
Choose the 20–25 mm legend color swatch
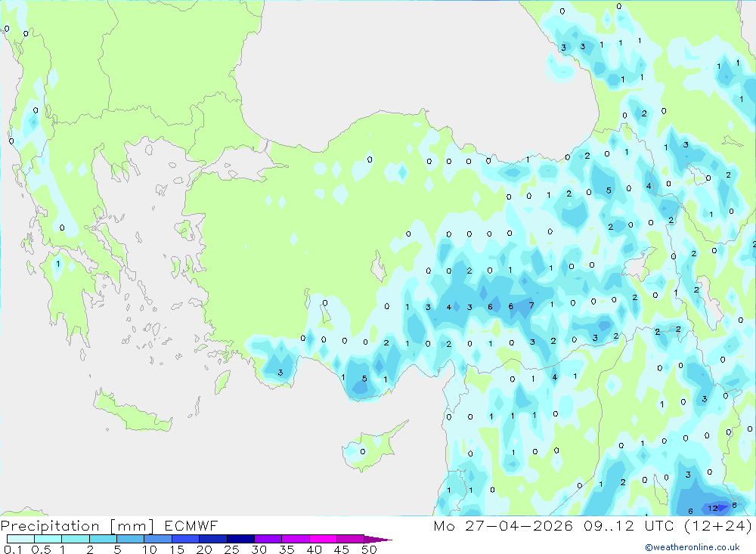213,539
